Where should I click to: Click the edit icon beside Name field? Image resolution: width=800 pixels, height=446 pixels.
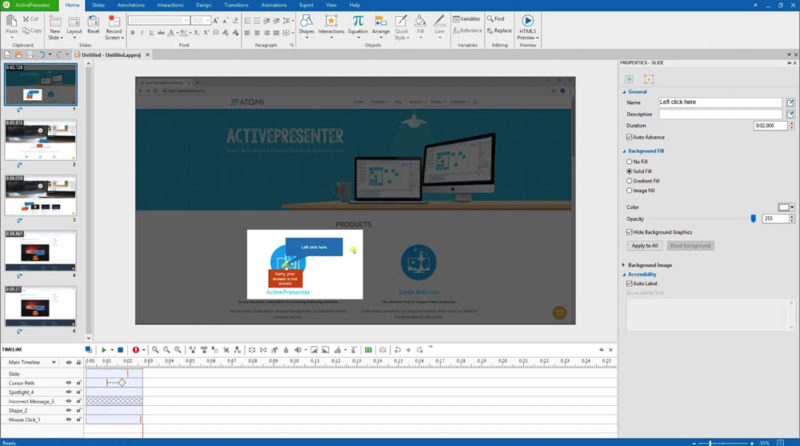790,103
